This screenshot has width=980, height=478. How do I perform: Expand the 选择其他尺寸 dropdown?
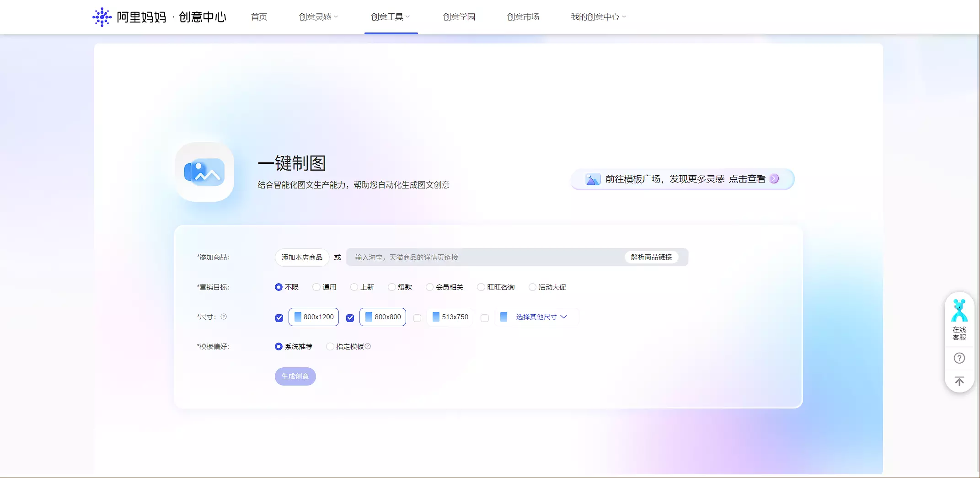point(541,317)
